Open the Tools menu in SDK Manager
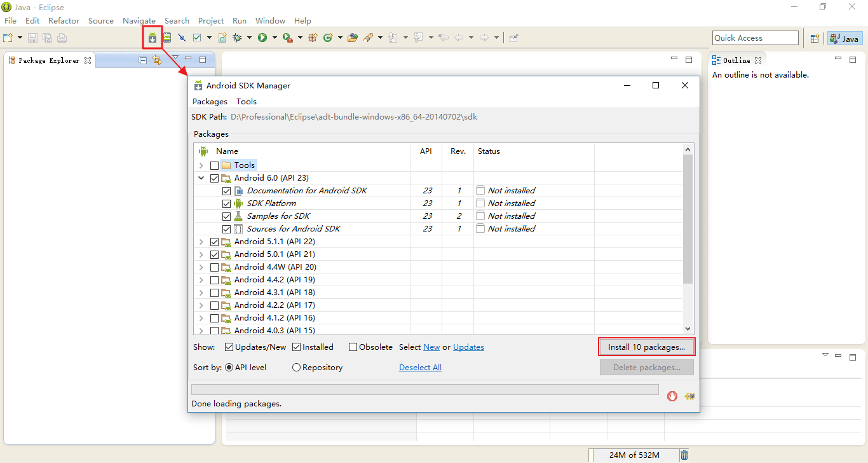Screen dimensions: 868x463 247,102
